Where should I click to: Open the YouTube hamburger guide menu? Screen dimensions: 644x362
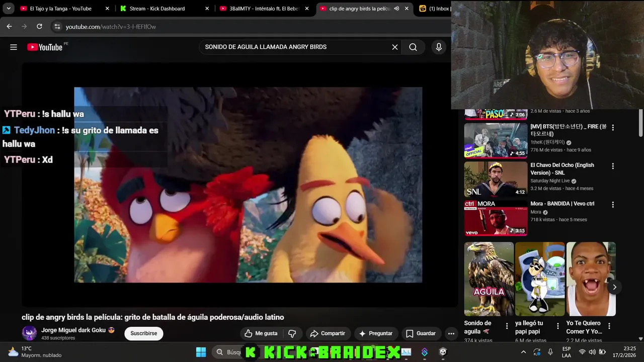point(14,47)
